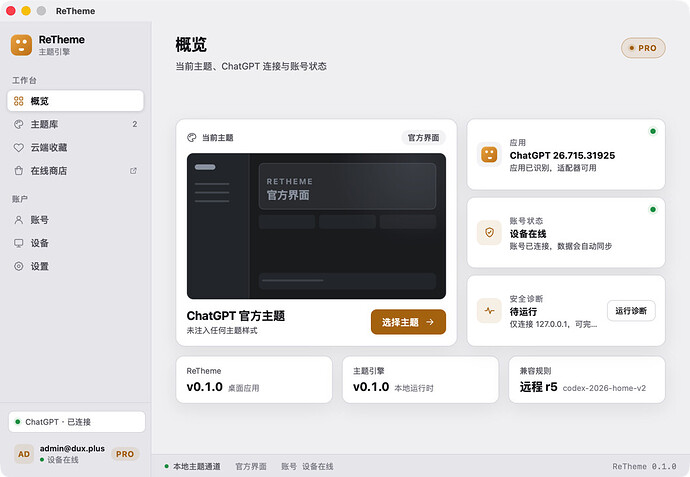Open the 主题库 theme library
Screen dimensions: 690x477
[75, 125]
